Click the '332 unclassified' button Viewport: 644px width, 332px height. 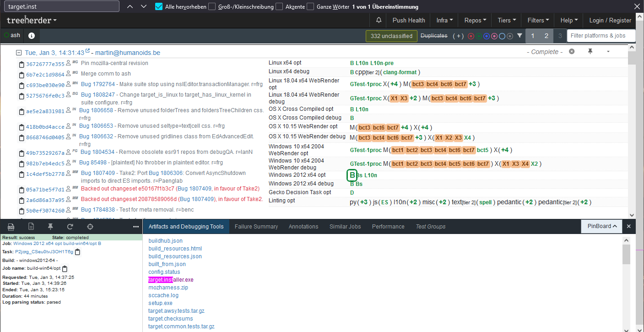[x=391, y=36]
